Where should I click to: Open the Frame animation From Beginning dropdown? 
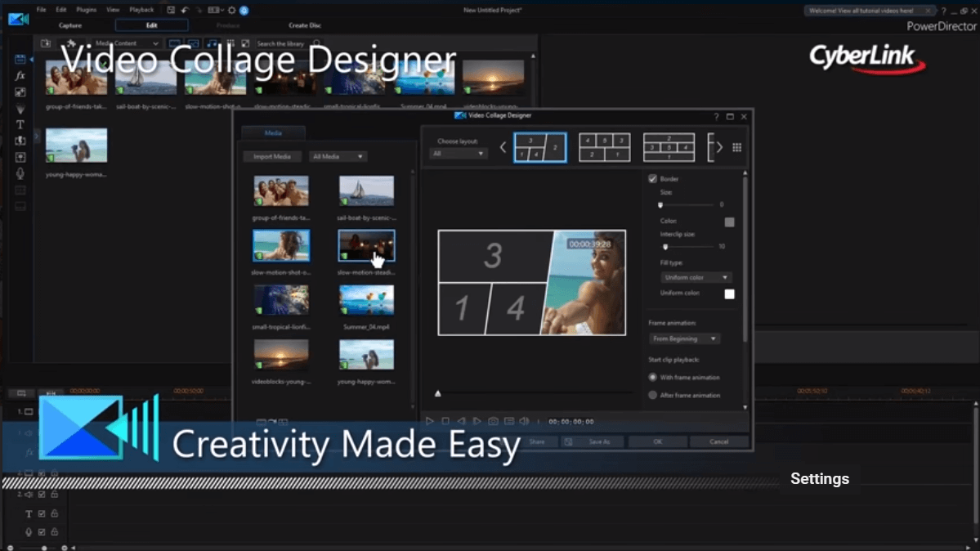pyautogui.click(x=684, y=338)
